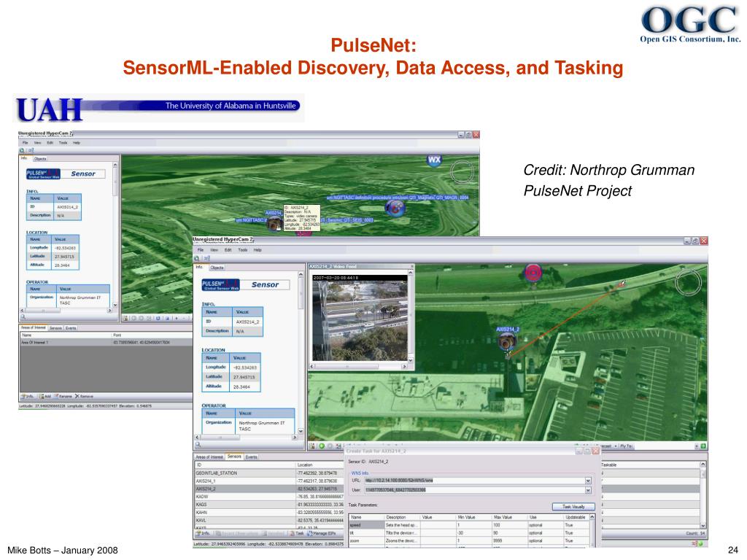Click Task Visually button in Create Task dialog
The width and height of the screenshot is (747, 560).
click(573, 507)
